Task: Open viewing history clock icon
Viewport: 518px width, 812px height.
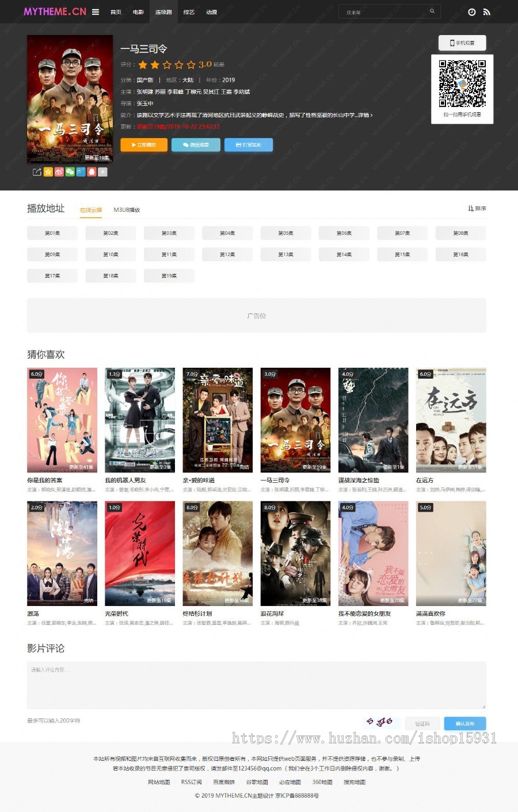Action: pos(472,12)
